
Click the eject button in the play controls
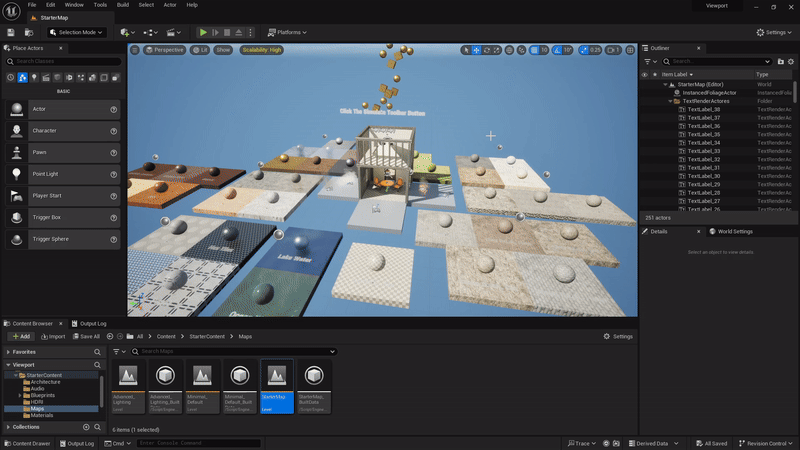coord(239,32)
